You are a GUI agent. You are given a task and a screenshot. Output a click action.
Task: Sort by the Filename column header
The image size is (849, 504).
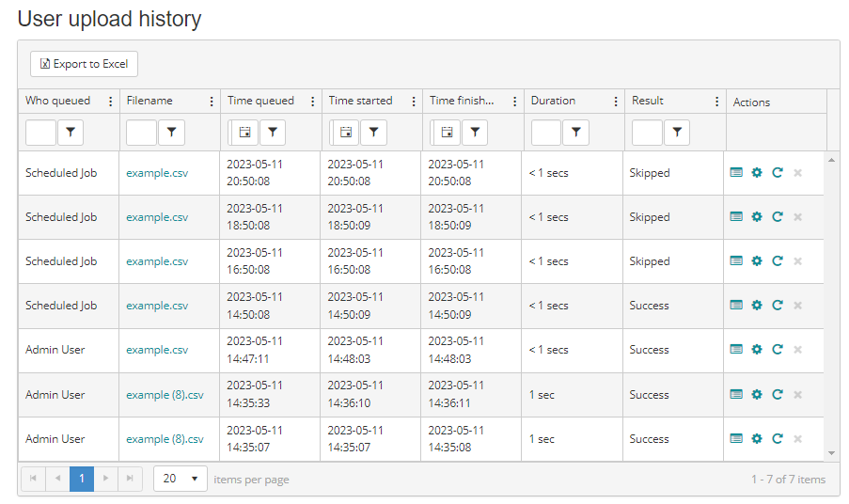(149, 101)
